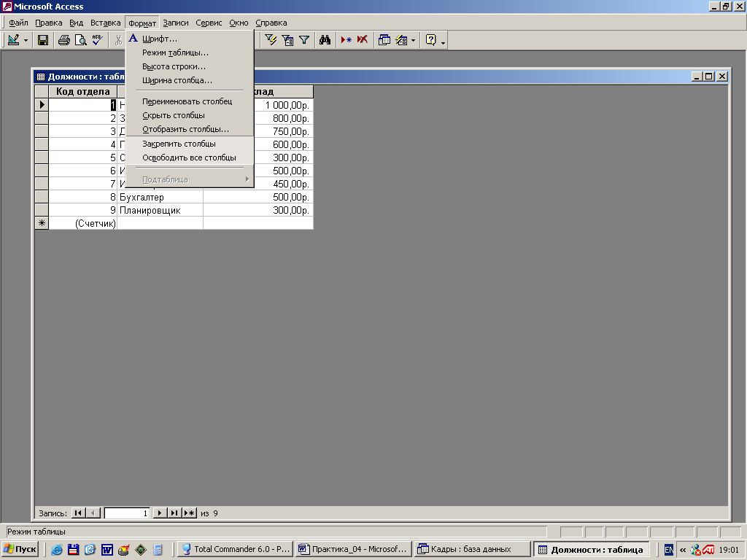Open the Вставка menu

[105, 23]
